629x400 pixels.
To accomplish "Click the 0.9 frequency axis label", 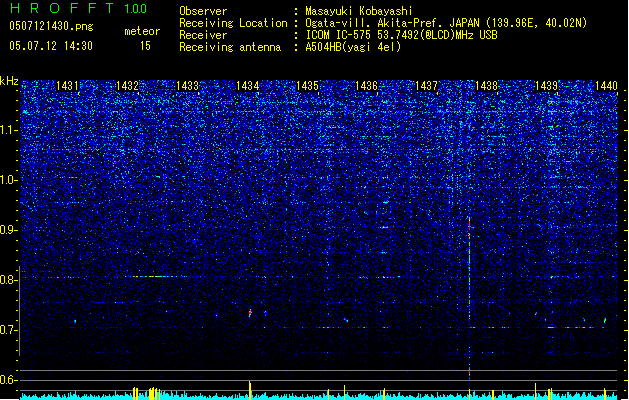I will [9, 230].
